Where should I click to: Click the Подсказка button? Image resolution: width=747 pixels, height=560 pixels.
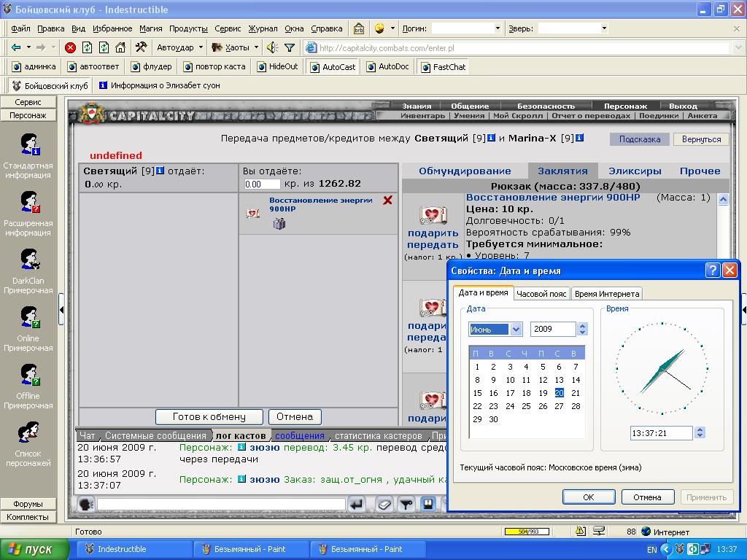pos(639,139)
